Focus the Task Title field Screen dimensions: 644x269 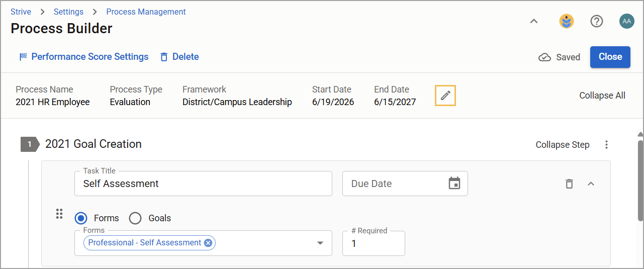(x=203, y=184)
